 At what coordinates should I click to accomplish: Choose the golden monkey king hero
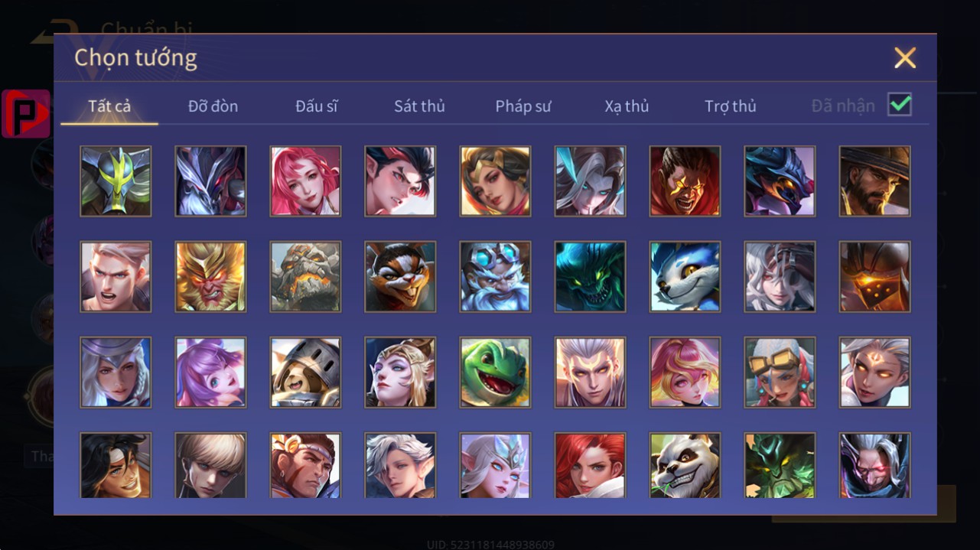coord(210,276)
